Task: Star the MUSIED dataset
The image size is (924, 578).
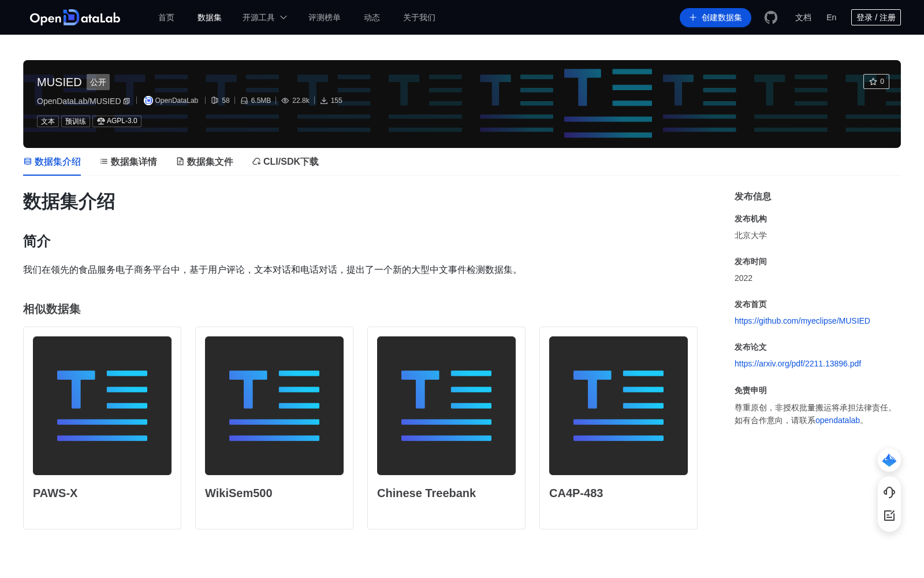Action: tap(876, 81)
